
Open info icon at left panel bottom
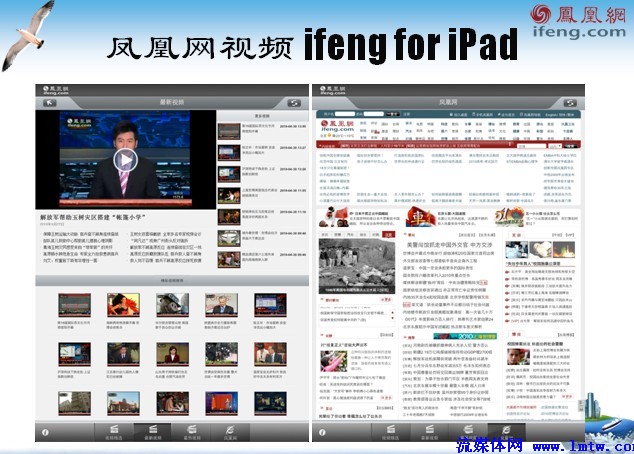pos(44,432)
